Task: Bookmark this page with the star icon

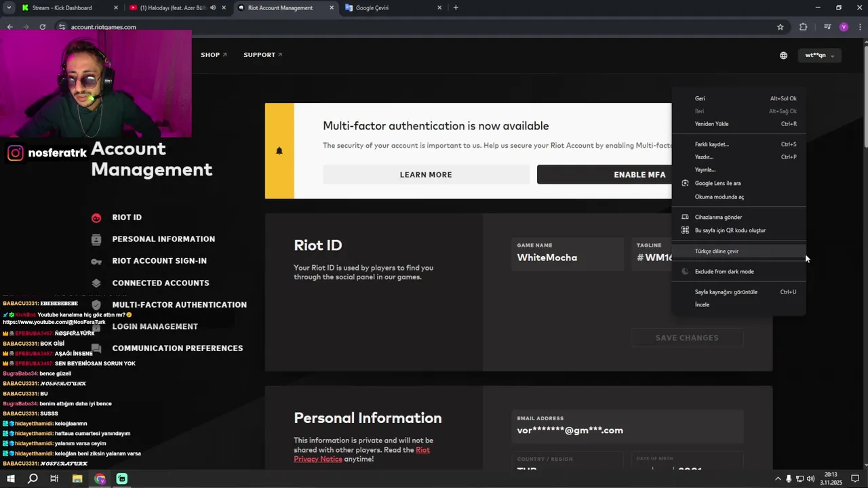Action: [x=781, y=27]
